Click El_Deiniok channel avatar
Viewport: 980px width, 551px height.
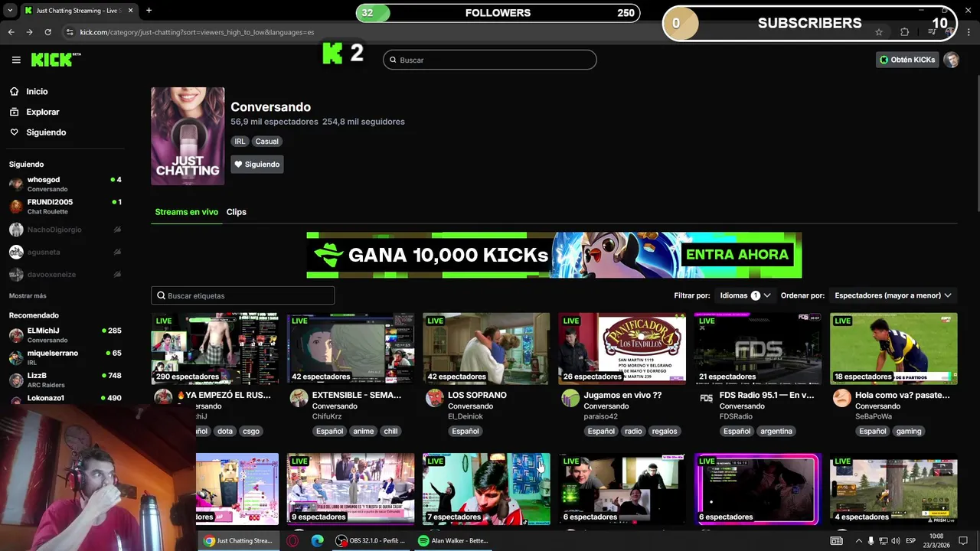tap(435, 398)
